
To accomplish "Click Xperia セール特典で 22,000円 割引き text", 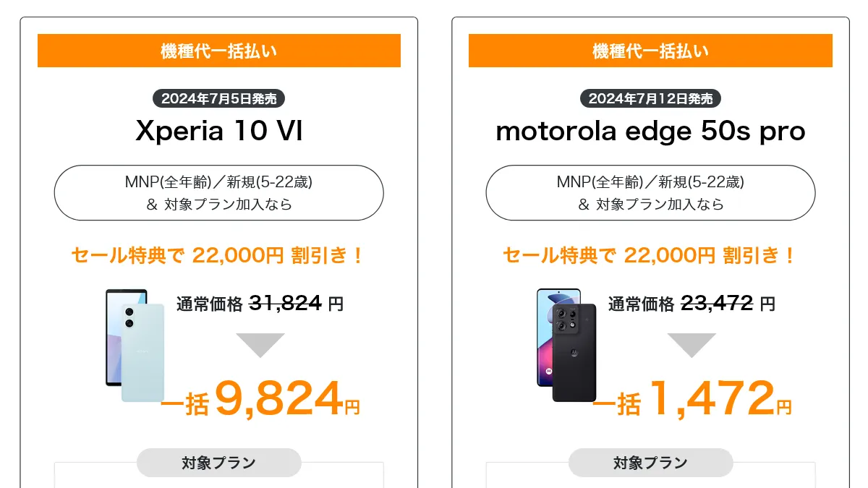I will coord(218,255).
